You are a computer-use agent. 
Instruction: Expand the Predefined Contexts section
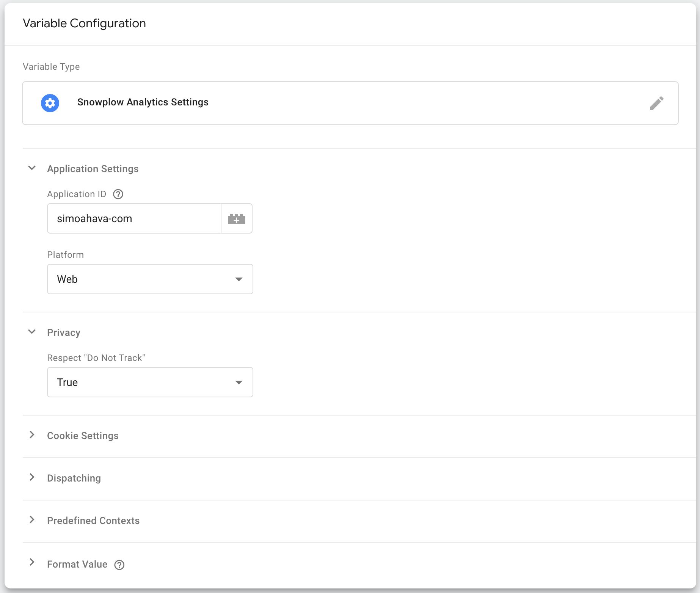click(32, 520)
